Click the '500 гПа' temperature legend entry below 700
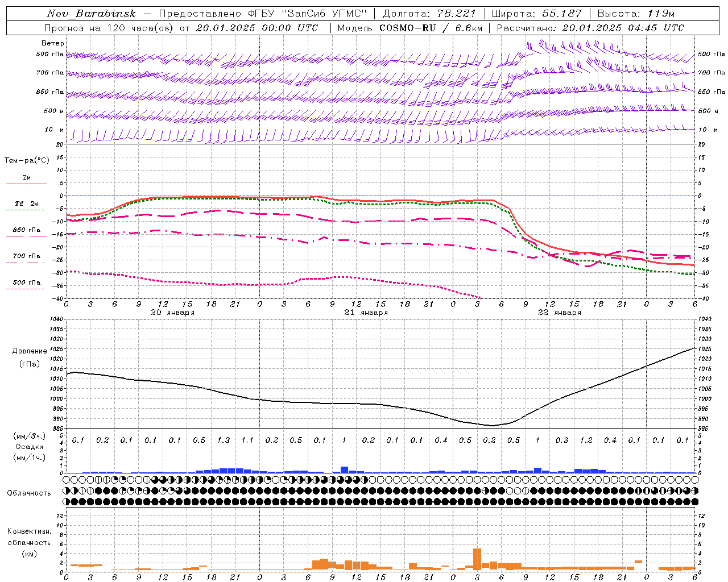Image resolution: width=728 pixels, height=582 pixels. (x=27, y=282)
